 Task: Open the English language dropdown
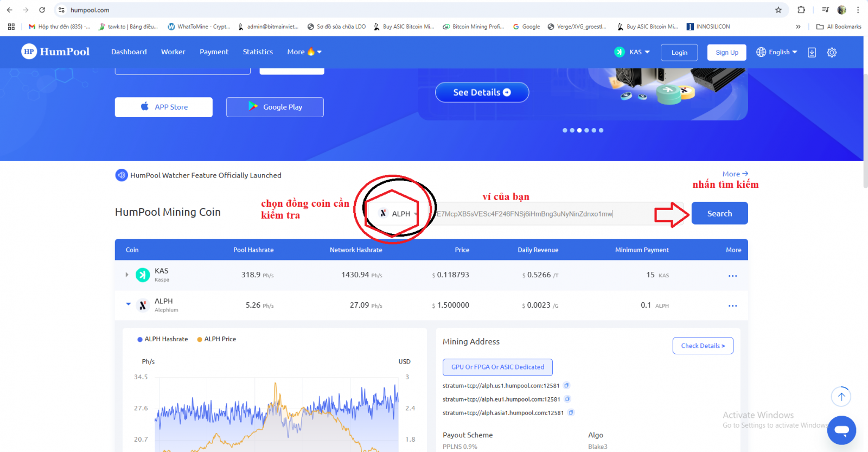[777, 52]
